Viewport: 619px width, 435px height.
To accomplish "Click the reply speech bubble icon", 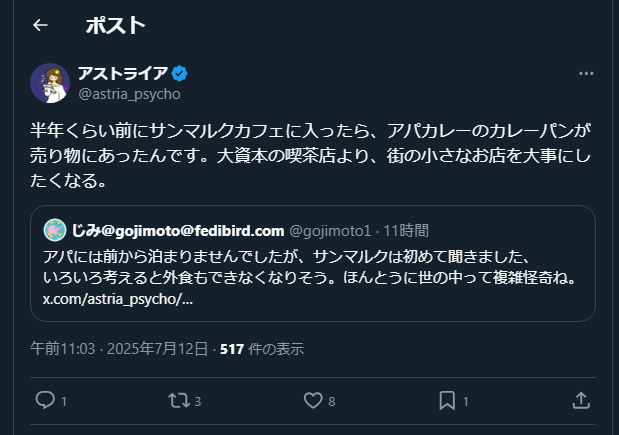I will (45, 400).
